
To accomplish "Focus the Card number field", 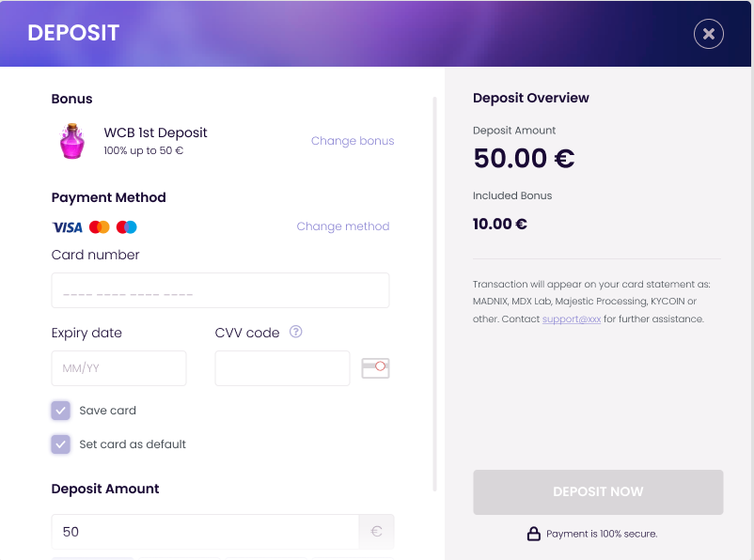I will coord(220,290).
